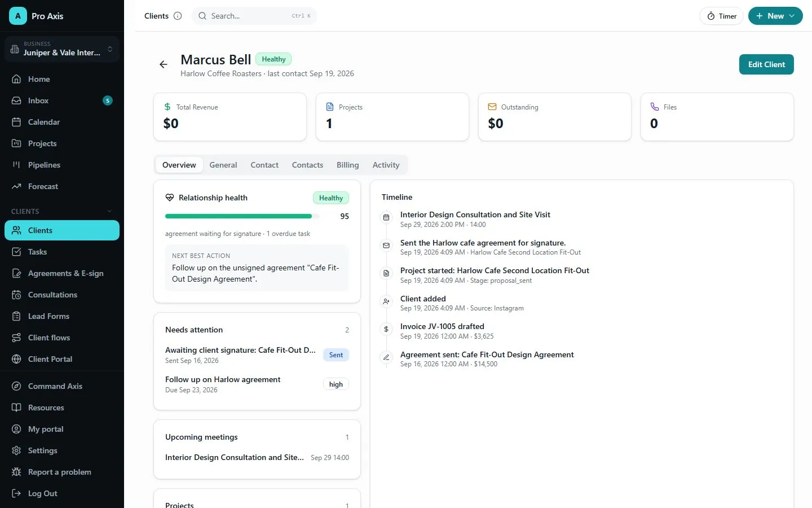Viewport: 812px width, 508px height.
Task: Expand the Juniper & Vale business switcher
Action: (62, 49)
